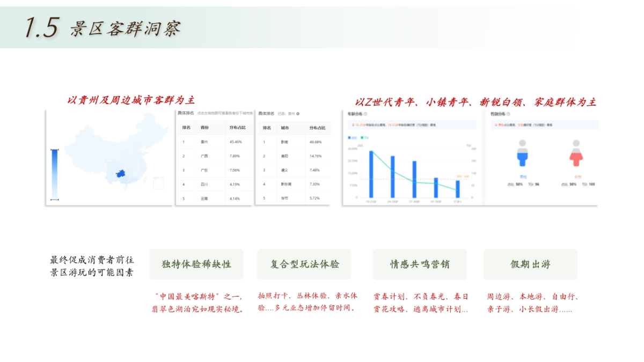The width and height of the screenshot is (644, 362).
Task: Open the help tooltip beside 性别分布 title
Action: point(508,114)
